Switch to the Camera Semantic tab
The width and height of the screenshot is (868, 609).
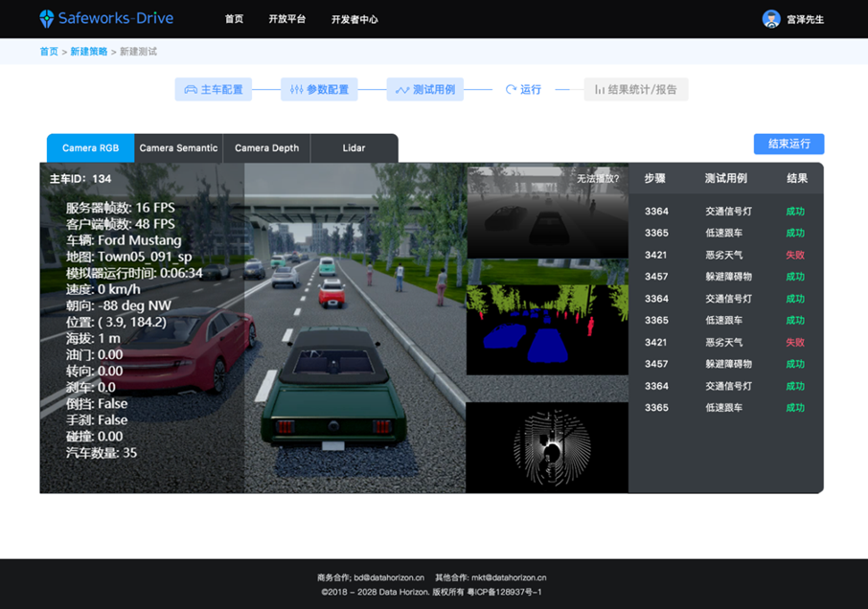click(178, 148)
